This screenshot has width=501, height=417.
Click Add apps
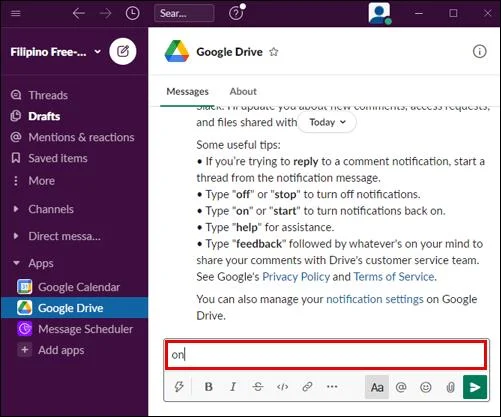pos(75,350)
